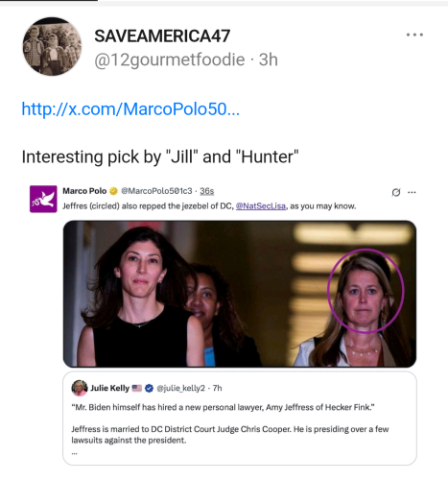The height and width of the screenshot is (480, 448).
Task: Open Julie Kelly's quoted post text
Action: (x=230, y=423)
